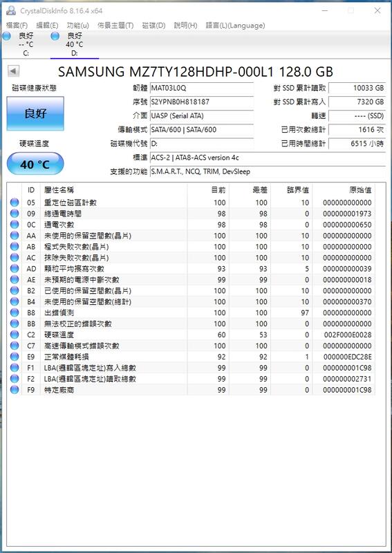Click the CrystalDiskInfo app icon in title bar
This screenshot has width=392, height=553.
tap(11, 10)
